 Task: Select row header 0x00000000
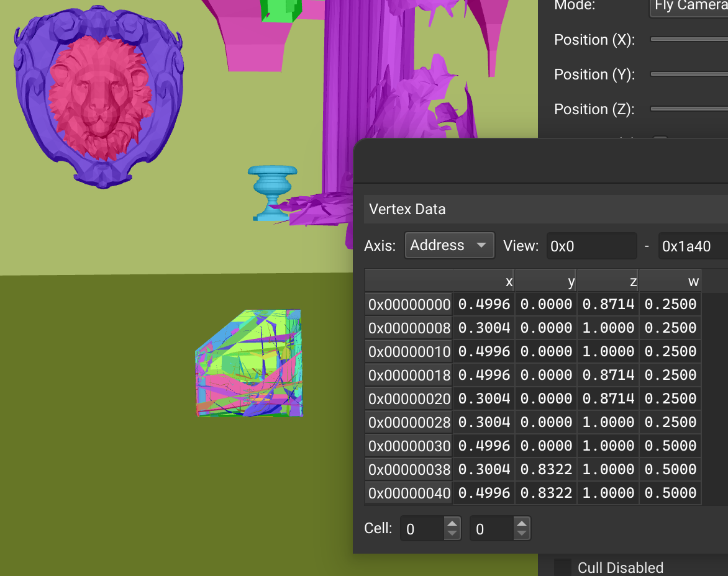[x=409, y=304]
